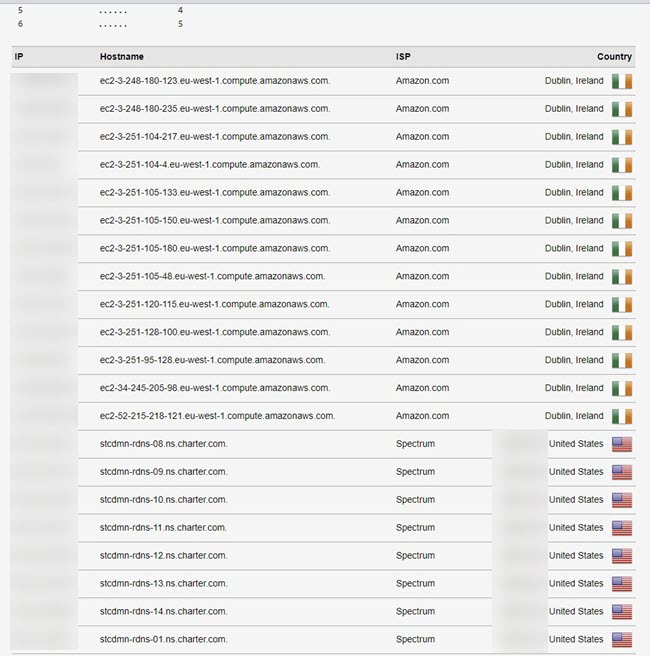650x656 pixels.
Task: Click US flag in stcdmn-rdns-08 row
Action: click(x=622, y=444)
